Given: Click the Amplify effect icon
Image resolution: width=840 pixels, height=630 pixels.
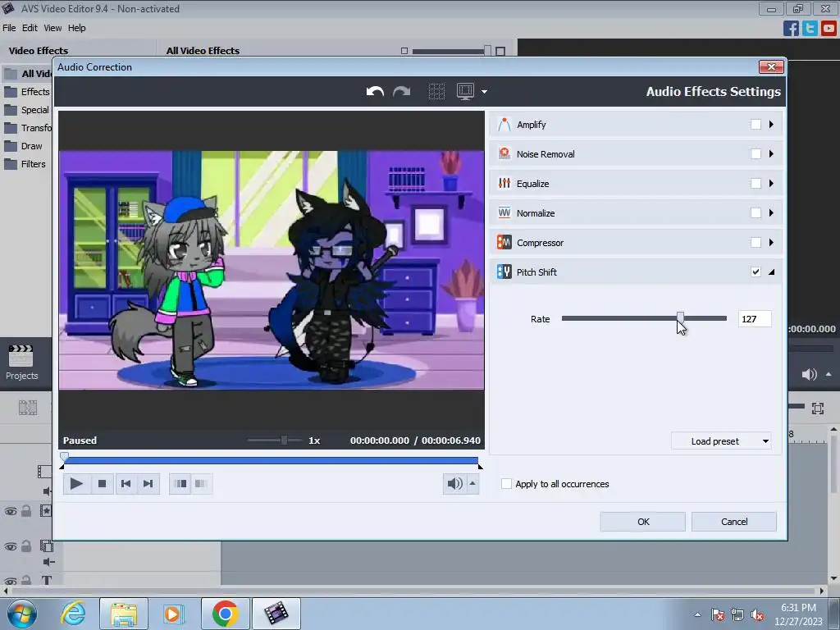Looking at the screenshot, I should 504,125.
